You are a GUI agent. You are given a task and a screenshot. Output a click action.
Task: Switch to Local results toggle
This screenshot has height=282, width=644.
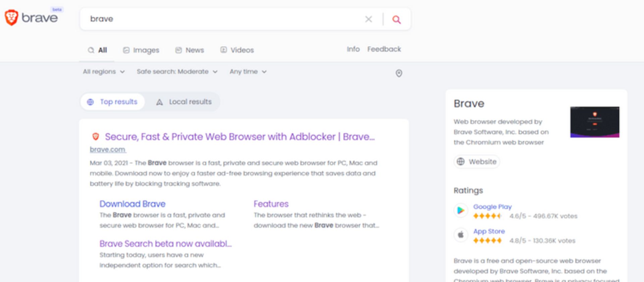pyautogui.click(x=184, y=102)
